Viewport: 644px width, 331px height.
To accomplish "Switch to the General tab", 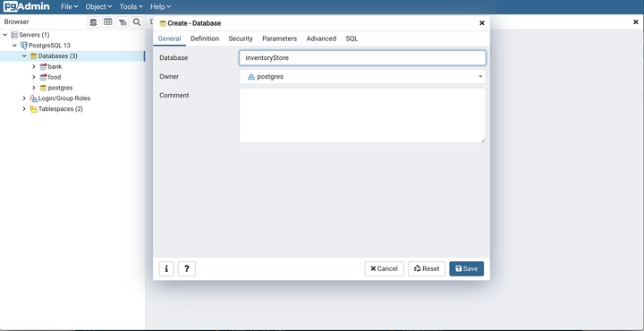I will click(169, 38).
